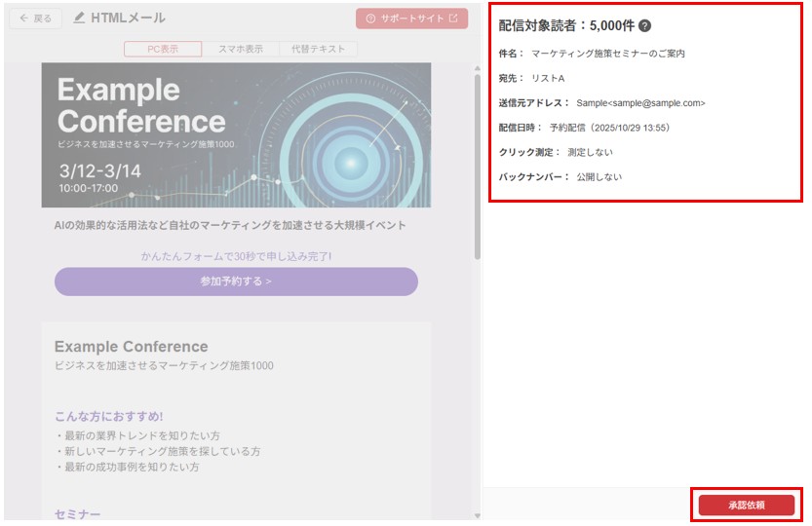Click the 戻る text label
812x526 pixels.
pyautogui.click(x=43, y=19)
